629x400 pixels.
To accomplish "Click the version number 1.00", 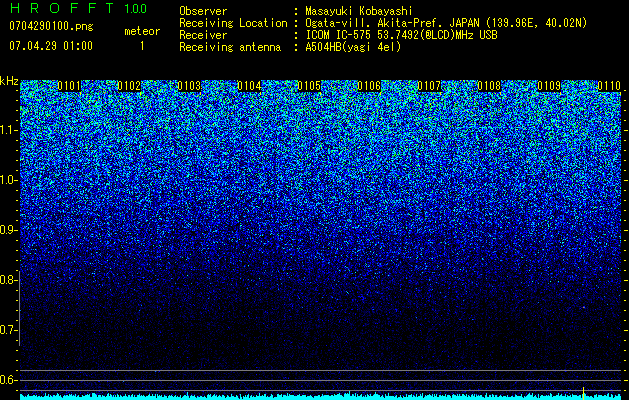I will coord(136,9).
